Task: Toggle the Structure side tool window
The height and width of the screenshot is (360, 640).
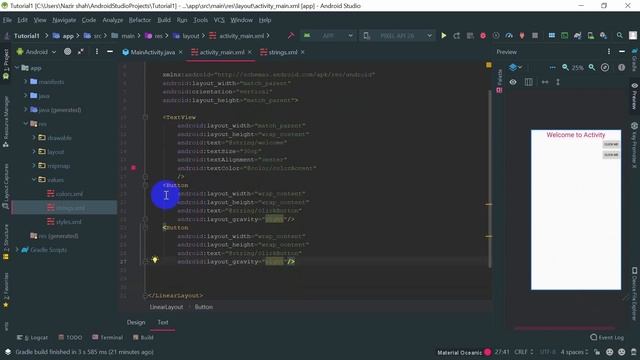Action: [6, 241]
